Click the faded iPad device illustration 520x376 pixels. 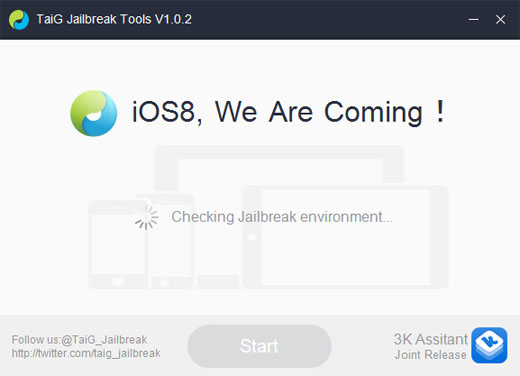click(x=345, y=237)
